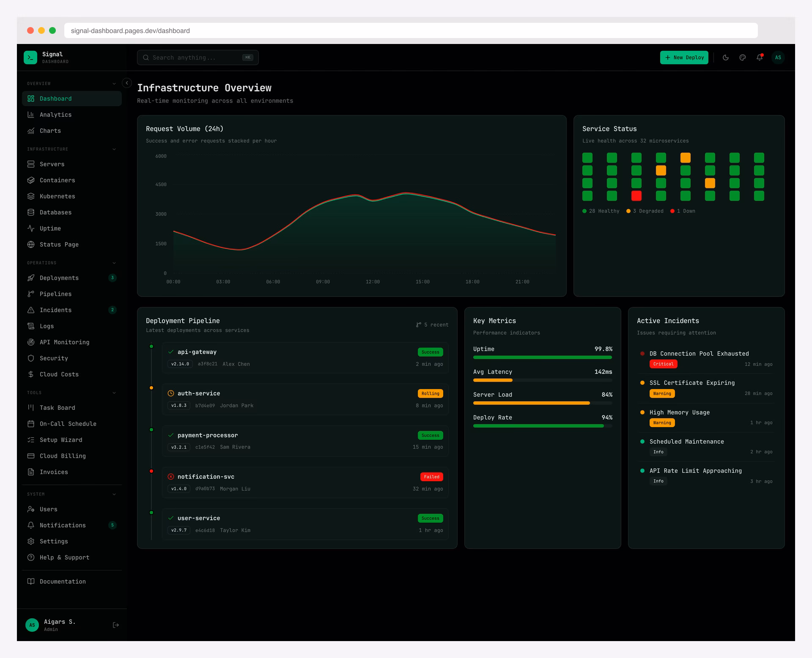
Task: Open the api-gateway deployment row
Action: coord(305,358)
